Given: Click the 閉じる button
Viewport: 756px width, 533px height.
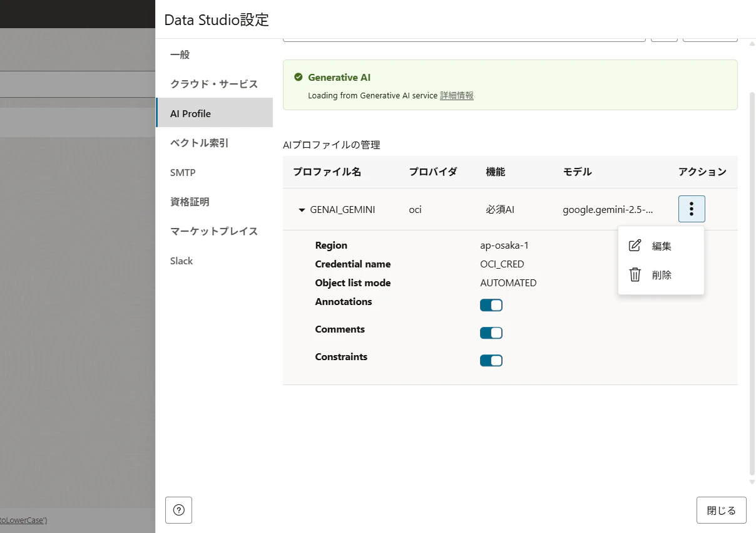Looking at the screenshot, I should pyautogui.click(x=722, y=510).
